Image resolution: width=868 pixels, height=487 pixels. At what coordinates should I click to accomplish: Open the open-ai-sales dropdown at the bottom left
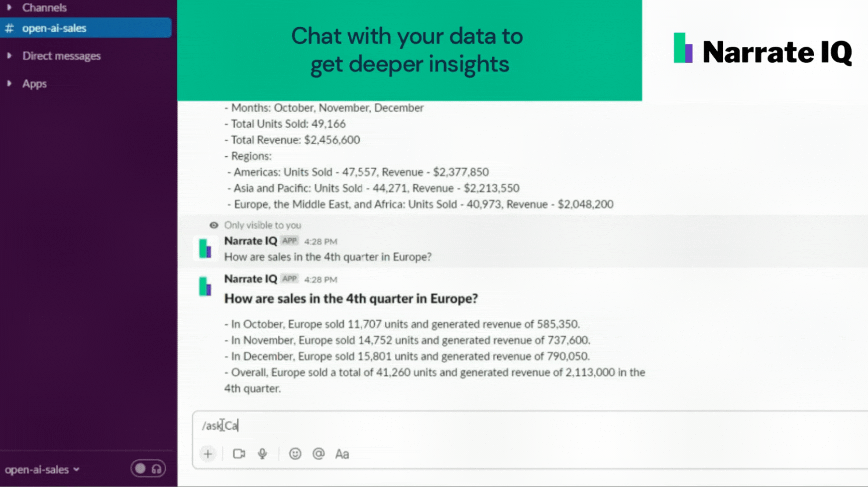(x=42, y=469)
